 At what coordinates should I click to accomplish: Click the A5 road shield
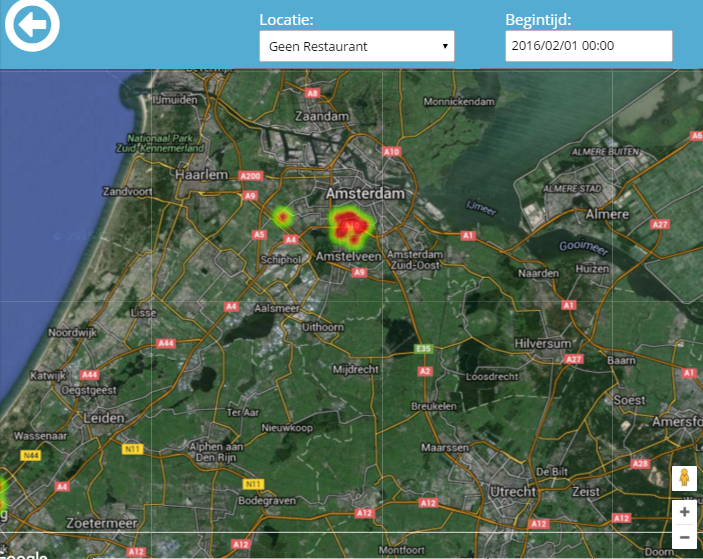click(259, 234)
